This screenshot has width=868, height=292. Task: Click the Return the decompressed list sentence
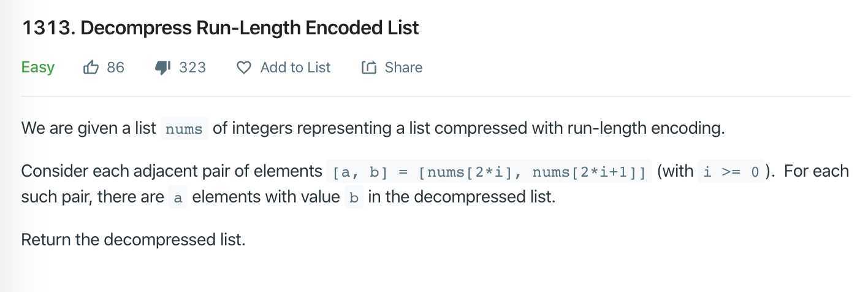pyautogui.click(x=133, y=239)
